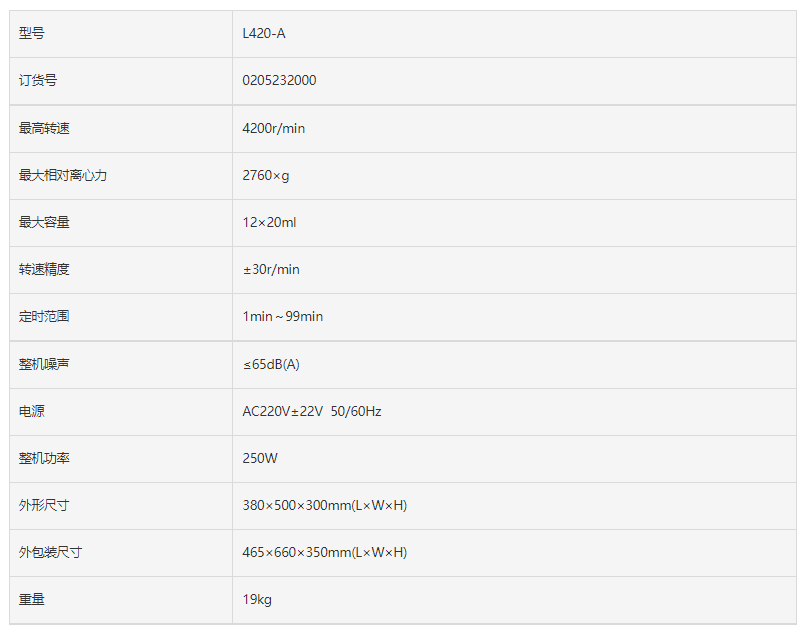Viewport: 809px width, 637px height.
Task: Click the 重量 row label
Action: click(x=32, y=599)
